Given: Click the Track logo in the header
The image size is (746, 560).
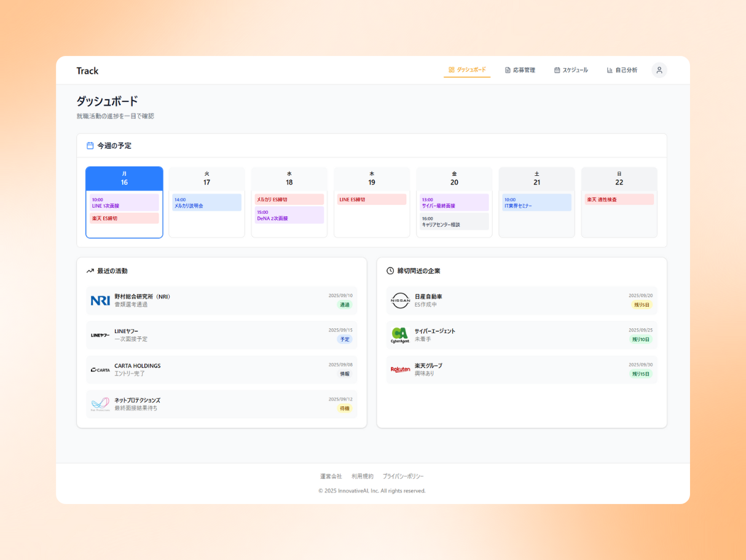Looking at the screenshot, I should [x=87, y=70].
